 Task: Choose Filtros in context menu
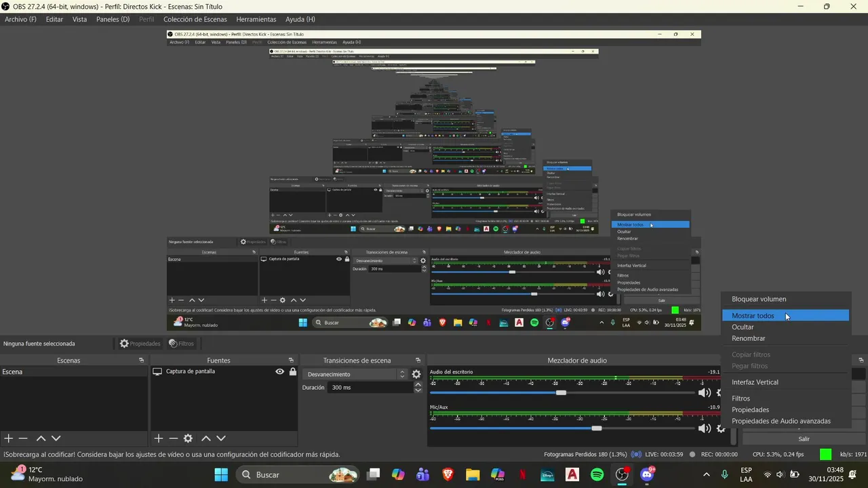coord(785,399)
